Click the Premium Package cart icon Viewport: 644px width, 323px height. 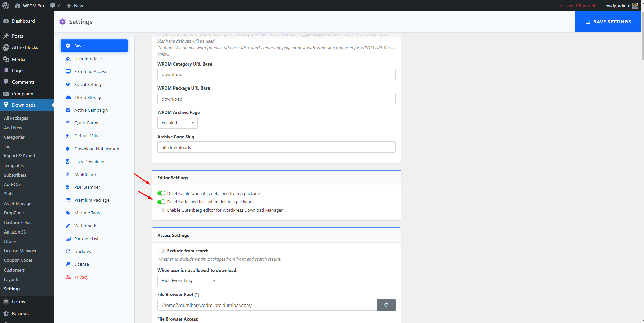68,200
